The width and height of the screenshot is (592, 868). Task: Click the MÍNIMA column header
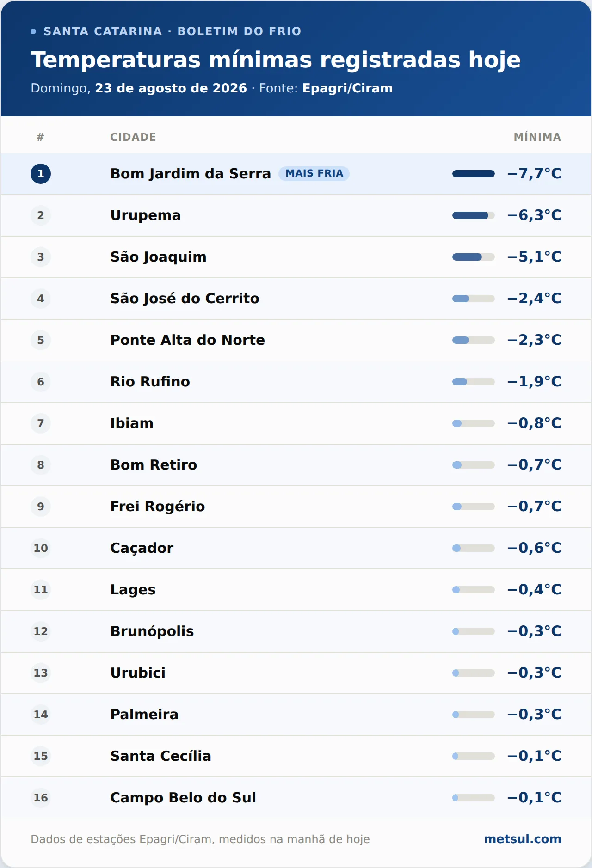click(x=537, y=137)
